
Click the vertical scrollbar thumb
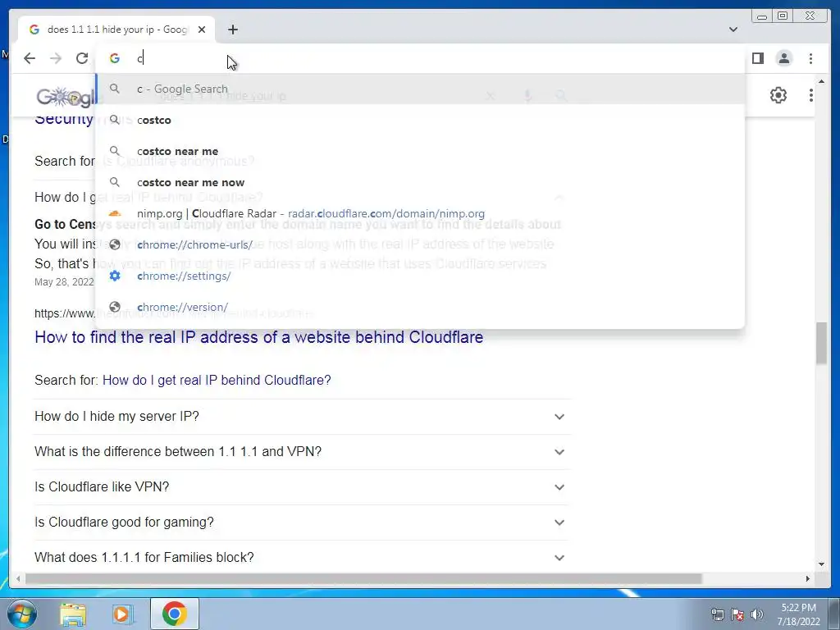(x=821, y=344)
